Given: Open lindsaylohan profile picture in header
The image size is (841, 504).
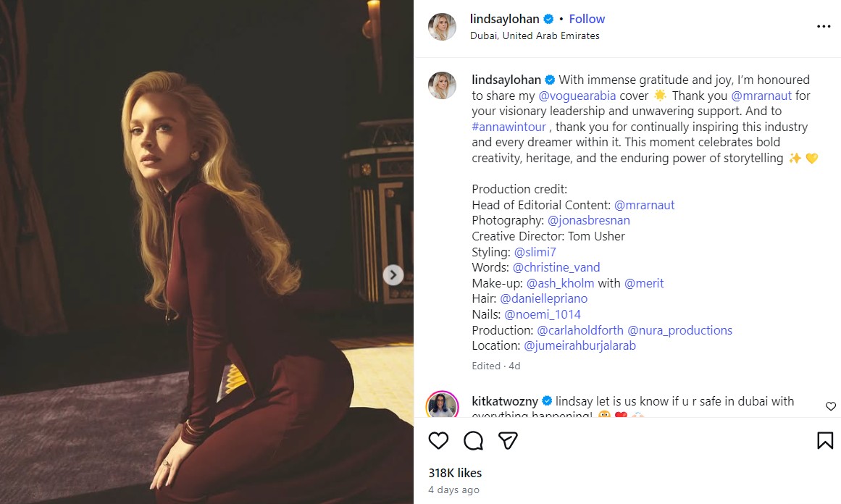Looking at the screenshot, I should click(442, 27).
